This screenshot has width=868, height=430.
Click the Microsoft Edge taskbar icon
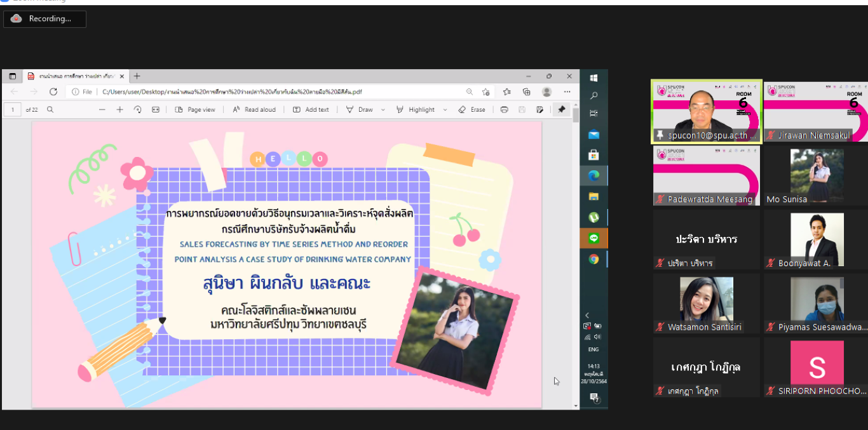pyautogui.click(x=593, y=175)
